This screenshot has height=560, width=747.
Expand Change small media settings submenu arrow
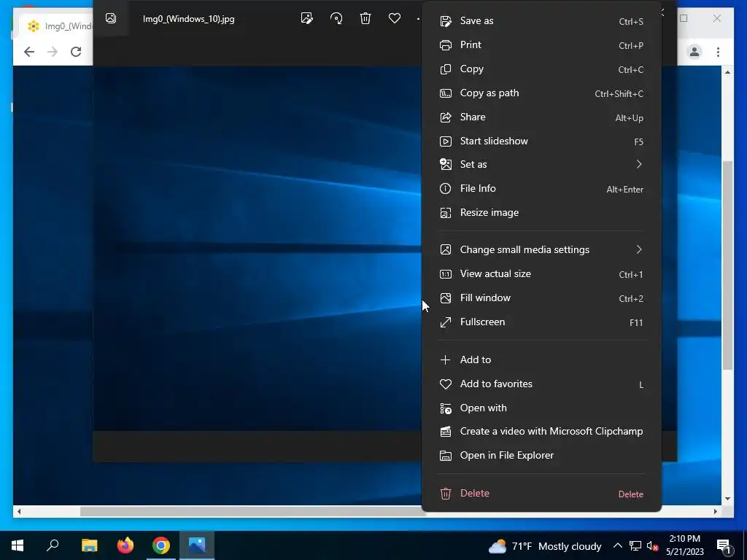point(639,249)
